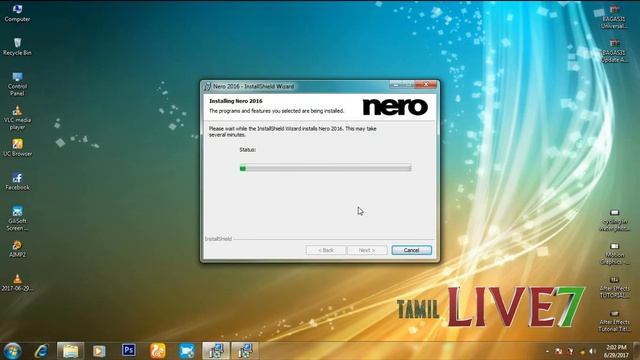Open Windows Explorer folder in taskbar
640x360 pixels.
(70, 351)
